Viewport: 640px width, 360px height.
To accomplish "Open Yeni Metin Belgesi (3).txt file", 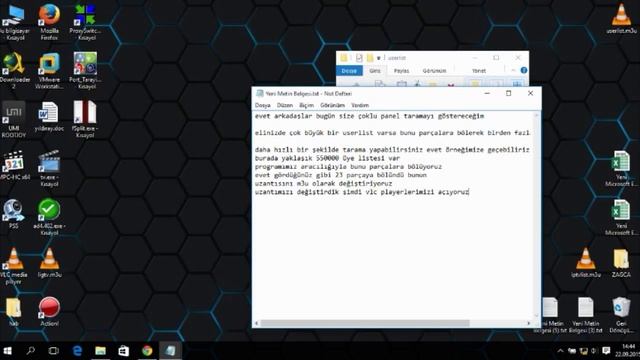I will pyautogui.click(x=586, y=315).
